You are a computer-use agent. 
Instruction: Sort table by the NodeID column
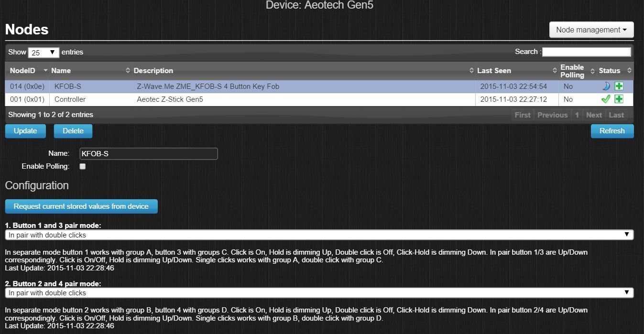(27, 71)
